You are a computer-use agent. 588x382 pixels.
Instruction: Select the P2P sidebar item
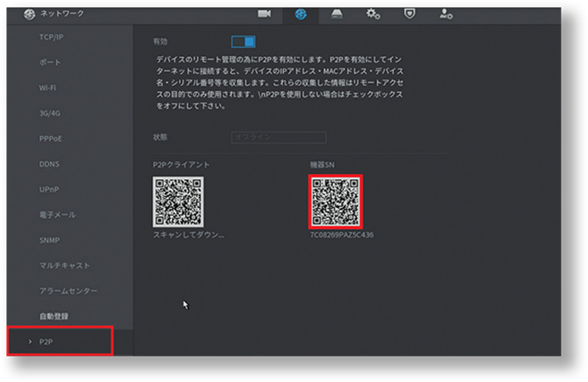[60, 341]
